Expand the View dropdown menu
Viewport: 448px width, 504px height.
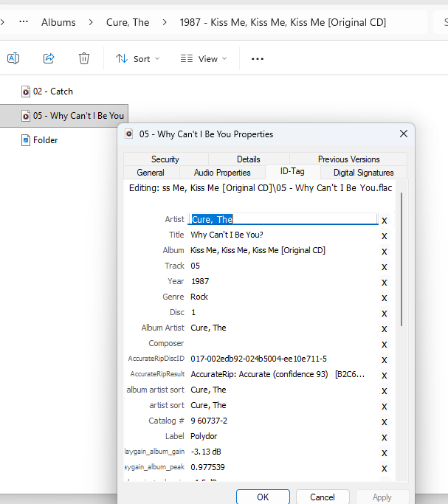(x=204, y=59)
